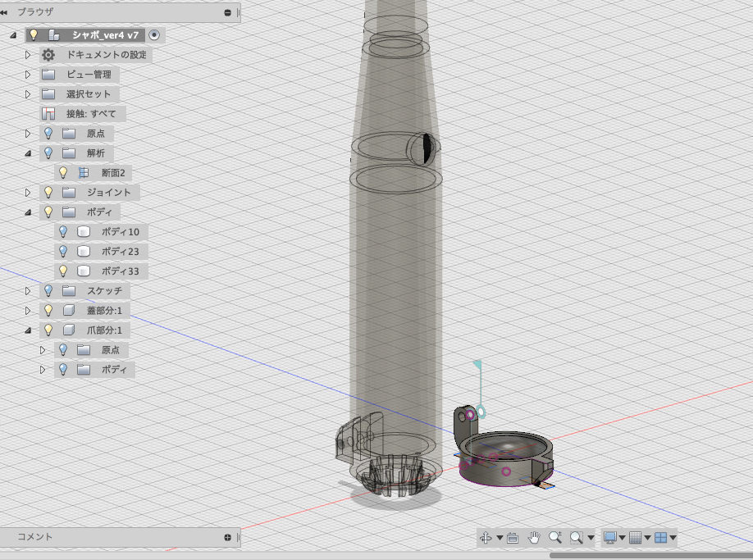Screen dimensions: 753x560
Task: Click the 接触: すべて contact icon
Action: [x=48, y=114]
